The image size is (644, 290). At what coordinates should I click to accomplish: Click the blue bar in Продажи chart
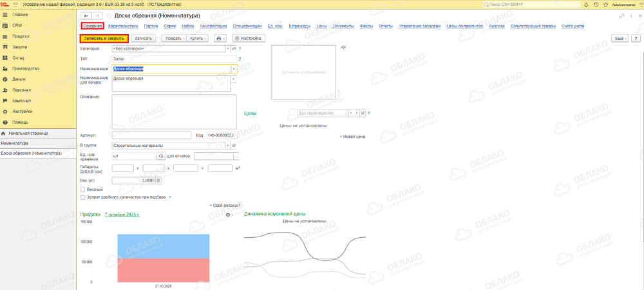point(164,246)
